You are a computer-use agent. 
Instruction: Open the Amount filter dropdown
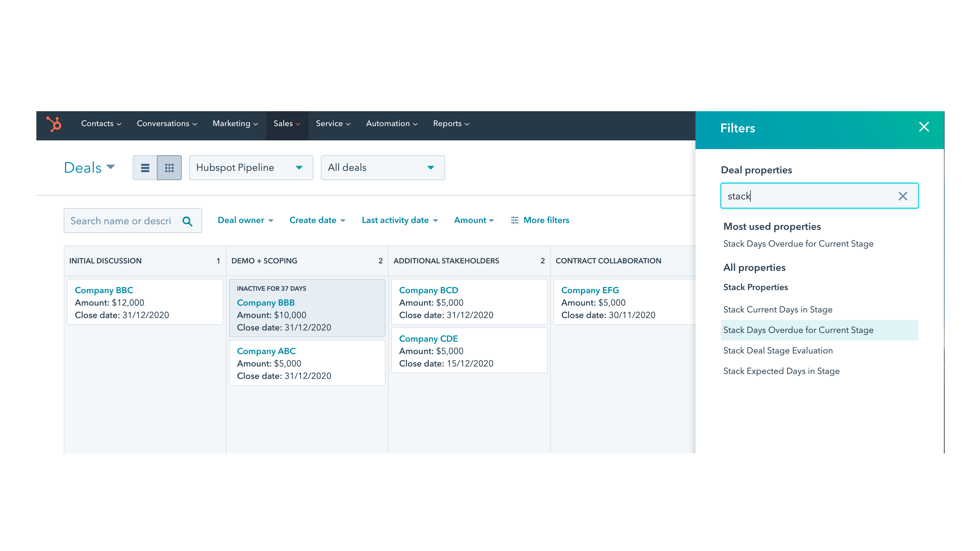click(x=474, y=220)
